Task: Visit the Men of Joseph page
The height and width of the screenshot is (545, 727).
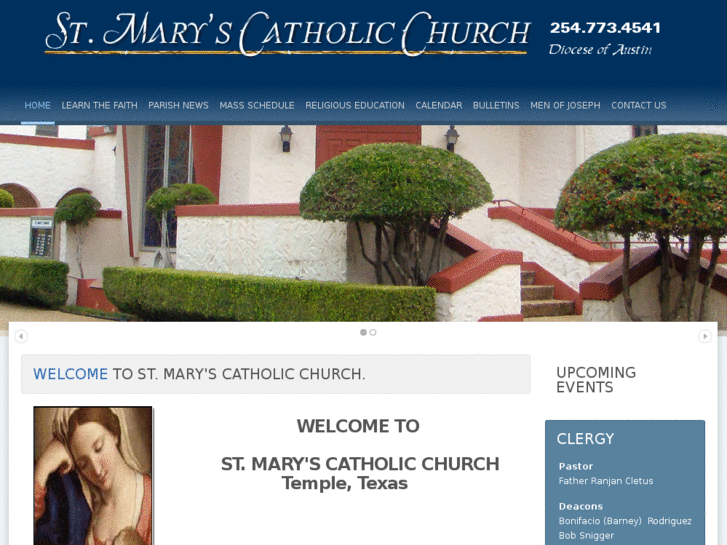Action: [565, 105]
